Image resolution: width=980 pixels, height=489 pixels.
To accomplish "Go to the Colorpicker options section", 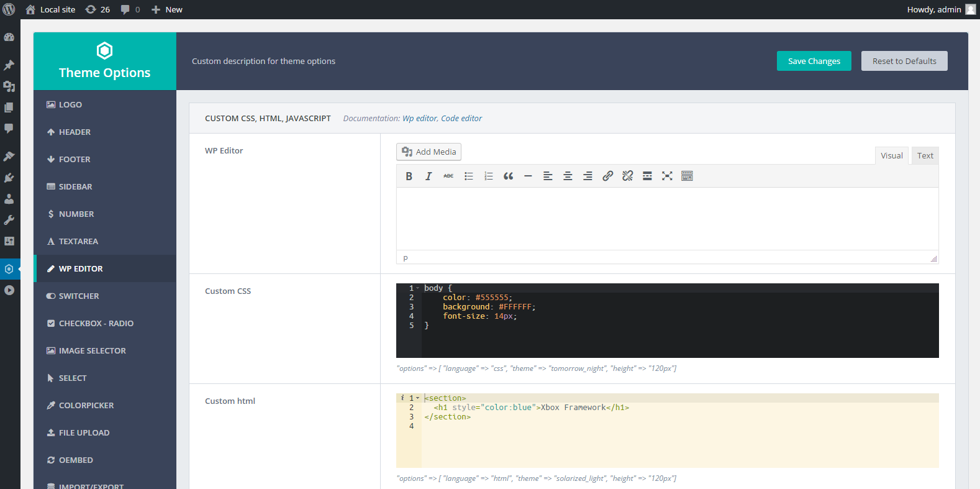I will tap(86, 406).
